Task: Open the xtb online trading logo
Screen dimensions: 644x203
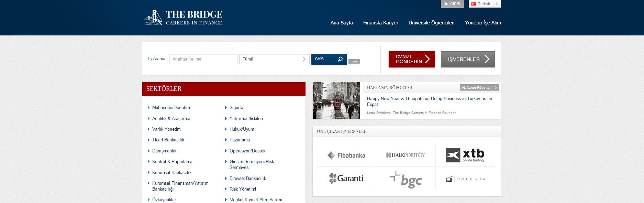Action: 465,155
